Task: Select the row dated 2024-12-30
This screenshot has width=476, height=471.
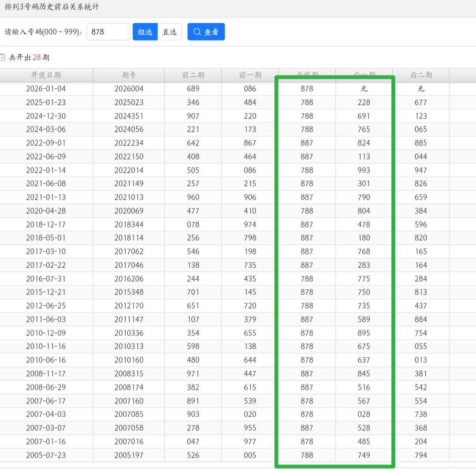Action: pos(46,116)
